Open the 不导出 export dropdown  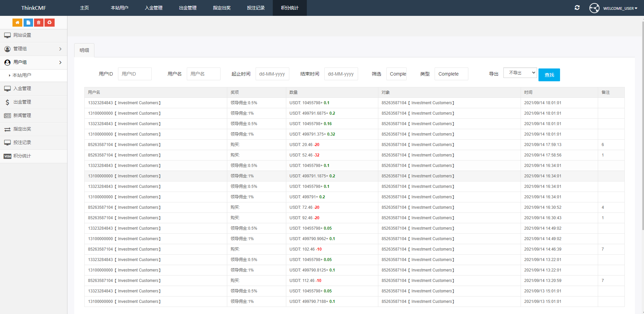point(520,73)
